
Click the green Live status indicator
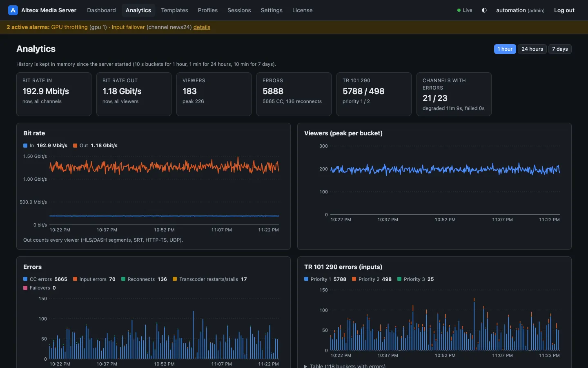[x=465, y=10]
